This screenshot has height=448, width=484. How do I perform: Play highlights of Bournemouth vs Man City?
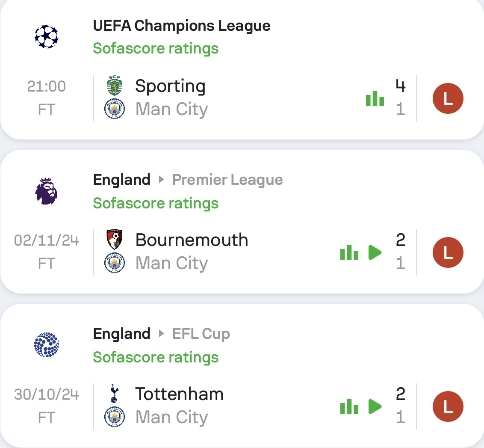click(x=375, y=252)
